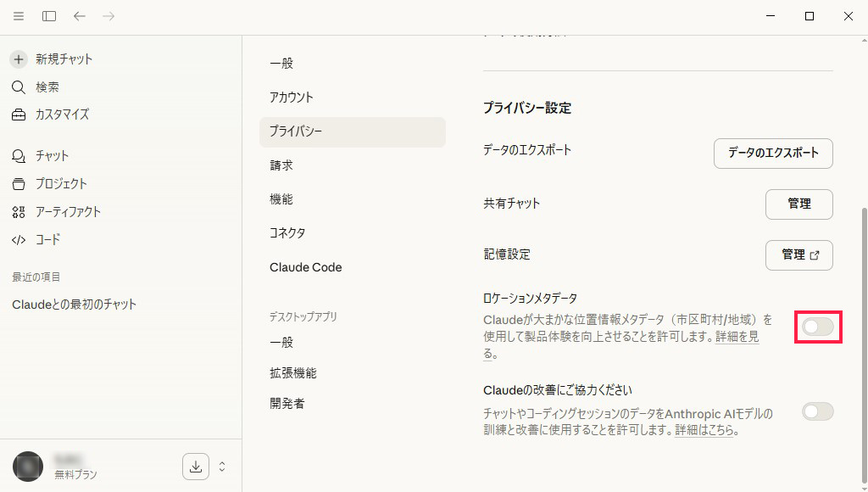Viewport: 868px width, 492px height.
Task: Open アーティファクト from the sidebar icon
Action: 18,211
